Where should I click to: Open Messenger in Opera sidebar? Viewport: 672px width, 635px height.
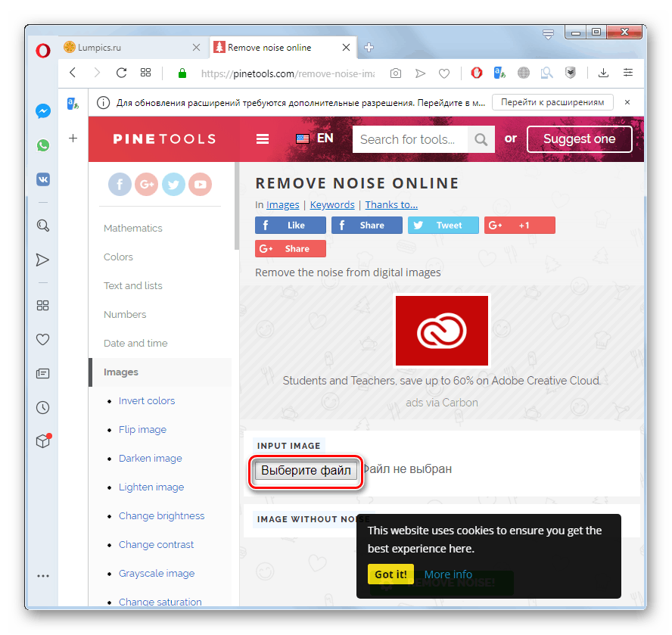tap(43, 111)
